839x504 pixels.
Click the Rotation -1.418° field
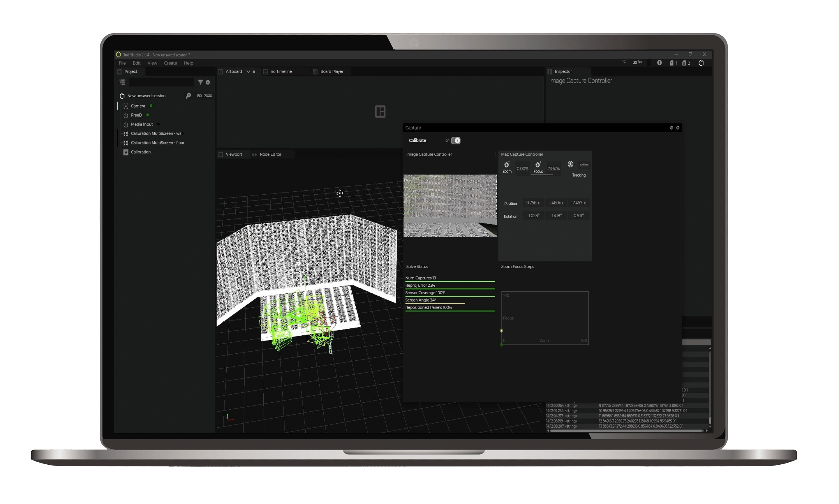coord(556,216)
